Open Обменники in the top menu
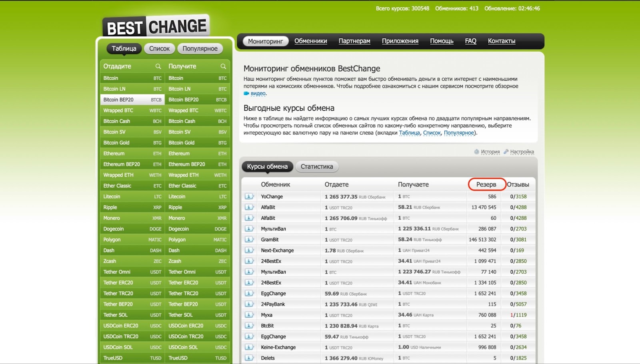Viewport: 640px width, 364px height. pos(310,41)
